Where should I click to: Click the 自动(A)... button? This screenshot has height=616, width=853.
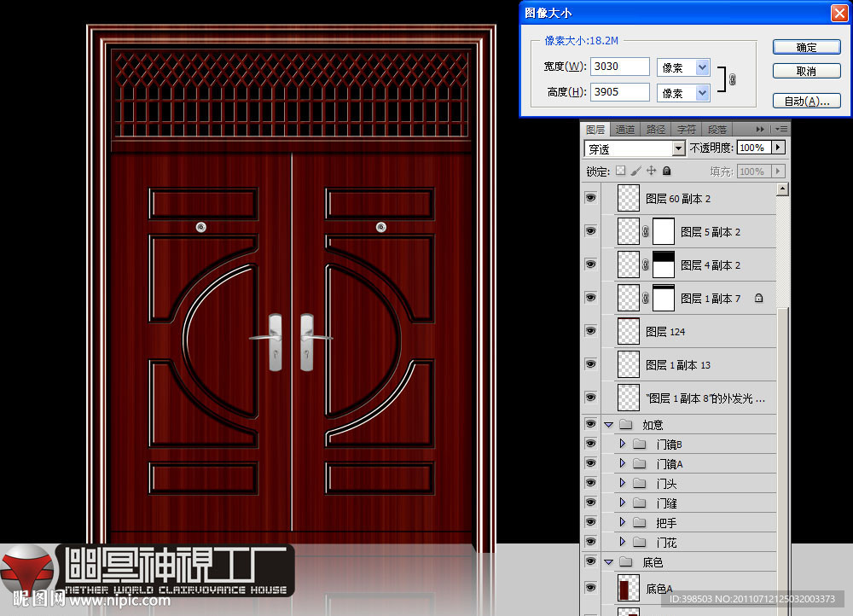(806, 101)
